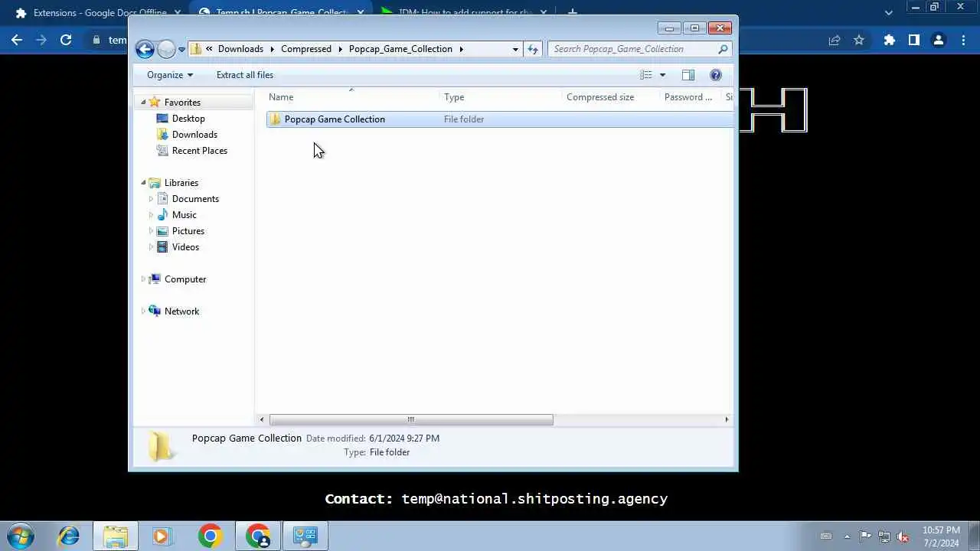Click the taskbar volume icon
Screen dimensions: 980x551
(x=903, y=536)
